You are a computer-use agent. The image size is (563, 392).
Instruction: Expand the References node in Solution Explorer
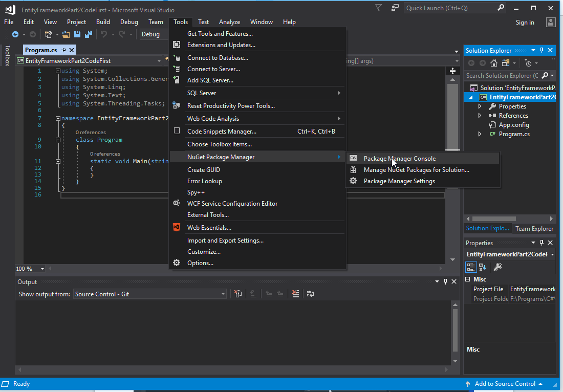click(479, 115)
